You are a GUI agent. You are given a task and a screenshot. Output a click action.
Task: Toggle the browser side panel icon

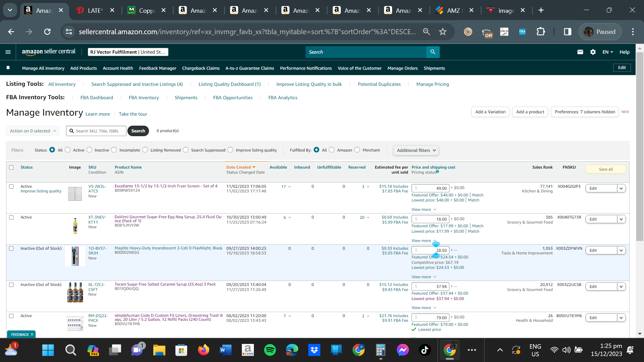(x=568, y=32)
